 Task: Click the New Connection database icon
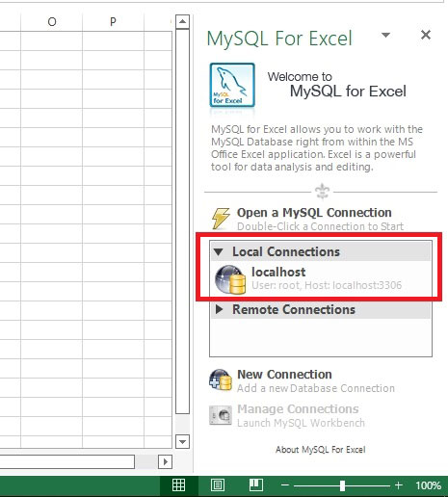coord(221,380)
